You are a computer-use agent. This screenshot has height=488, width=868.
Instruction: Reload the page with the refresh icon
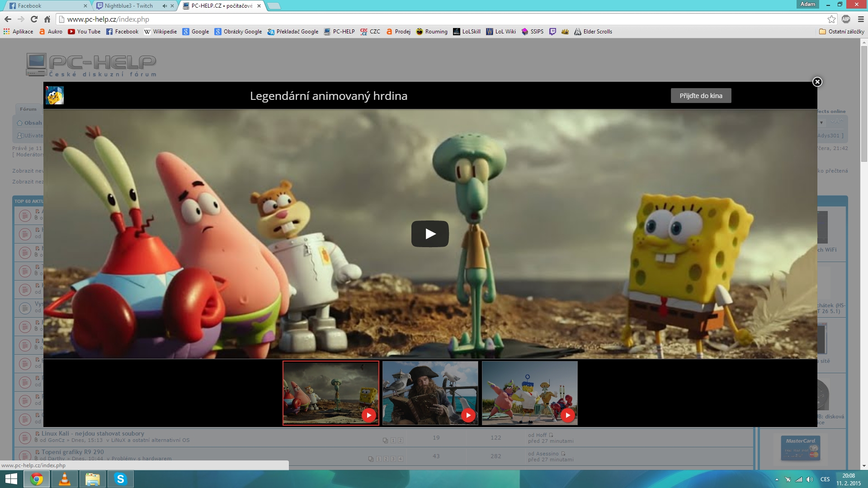coord(34,19)
